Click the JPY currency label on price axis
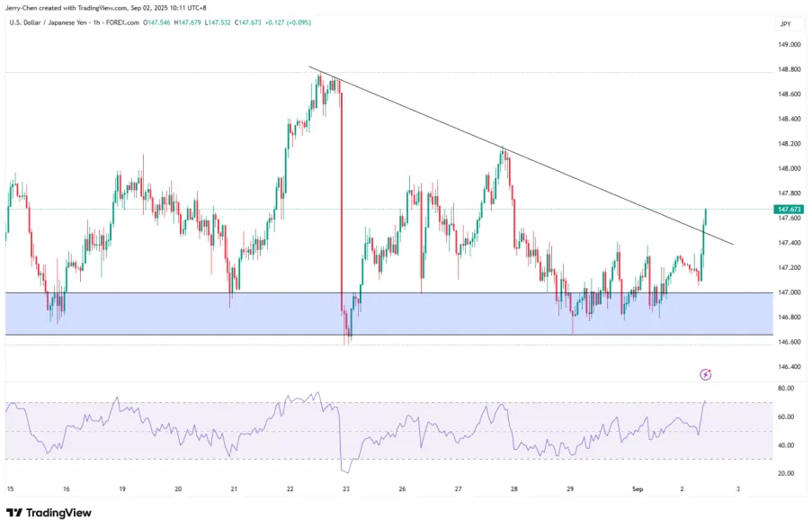812x529 pixels. point(785,24)
